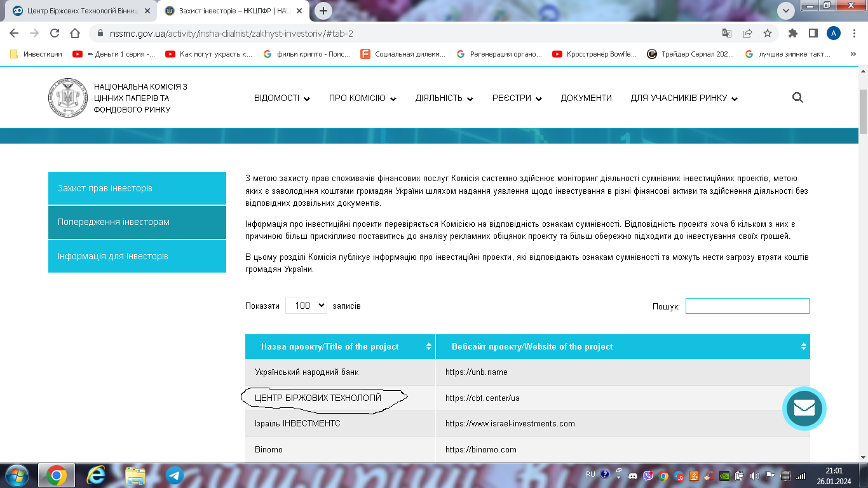Click the browser back arrow
868x488 pixels.
[x=14, y=33]
